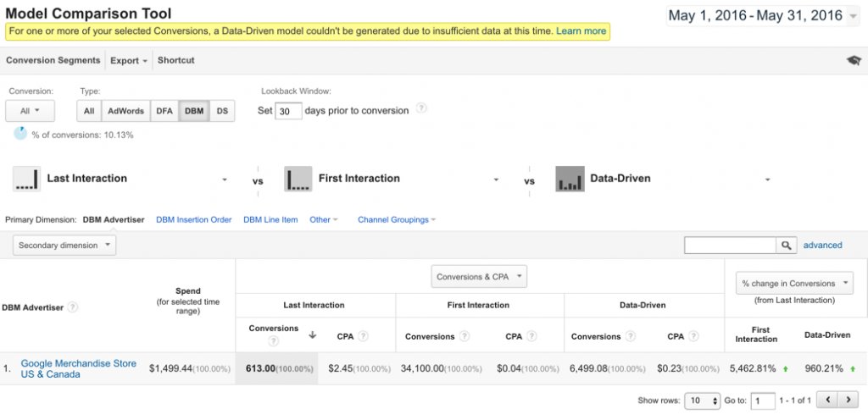The height and width of the screenshot is (420, 868).
Task: Click the $0.04 CPA value
Action: (x=509, y=368)
